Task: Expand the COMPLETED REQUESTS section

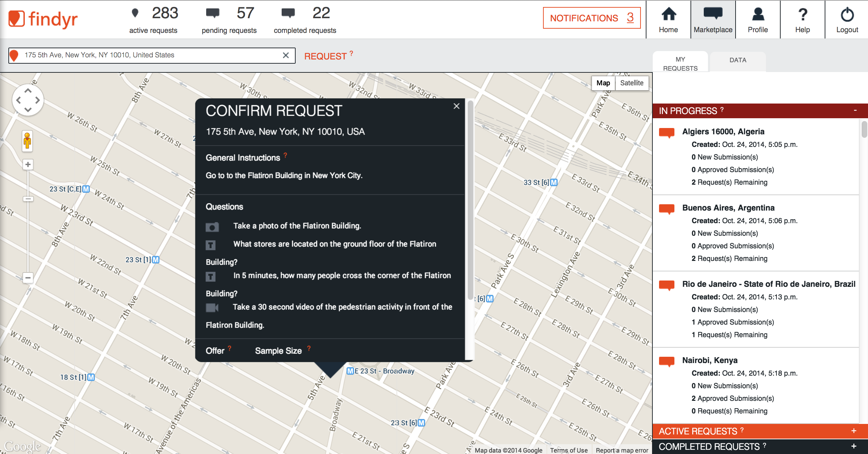Action: click(x=854, y=446)
